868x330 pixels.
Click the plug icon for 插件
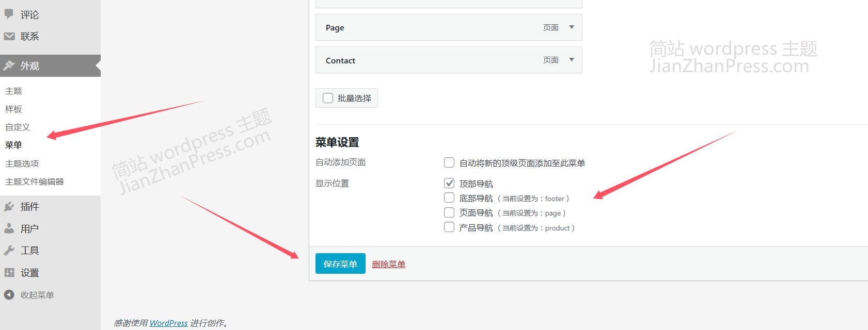pyautogui.click(x=9, y=207)
